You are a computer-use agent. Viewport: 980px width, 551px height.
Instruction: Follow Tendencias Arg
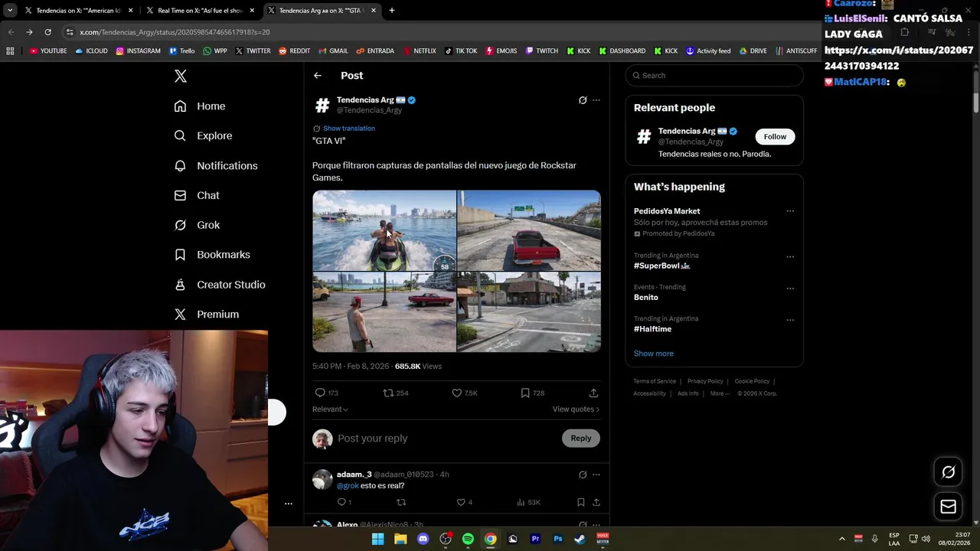(775, 137)
